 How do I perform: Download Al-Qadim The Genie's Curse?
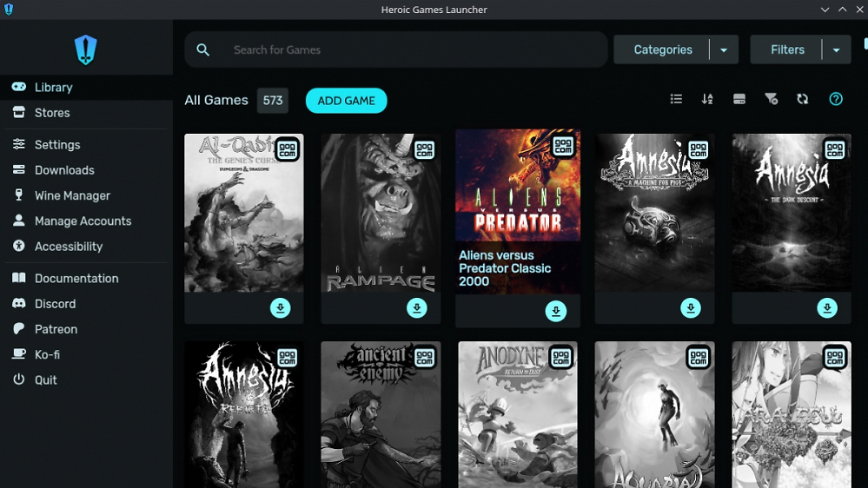coord(280,307)
